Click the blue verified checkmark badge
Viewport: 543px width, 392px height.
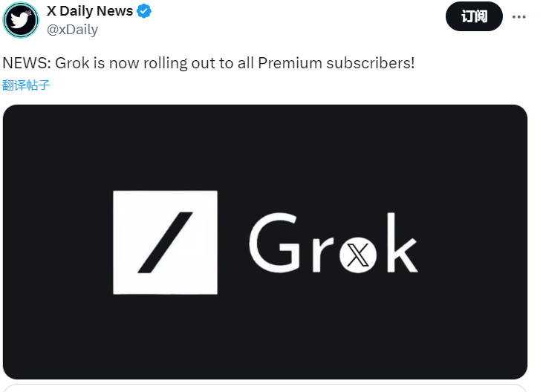pos(147,11)
